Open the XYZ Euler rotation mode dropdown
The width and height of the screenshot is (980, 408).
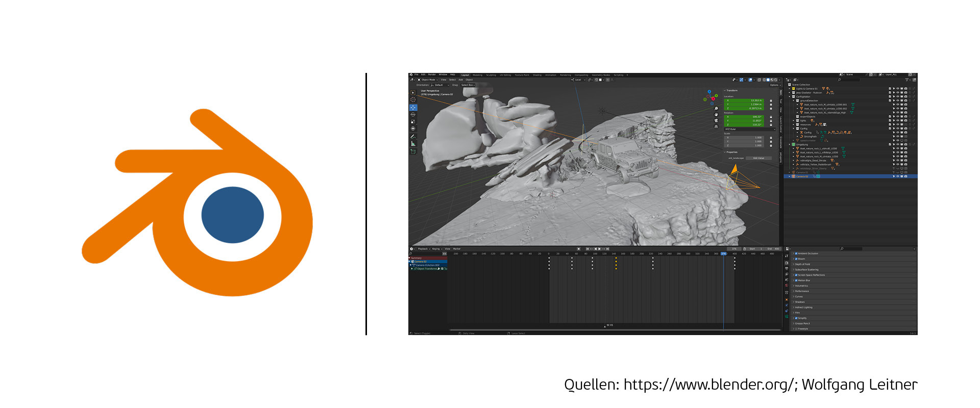[x=750, y=129]
